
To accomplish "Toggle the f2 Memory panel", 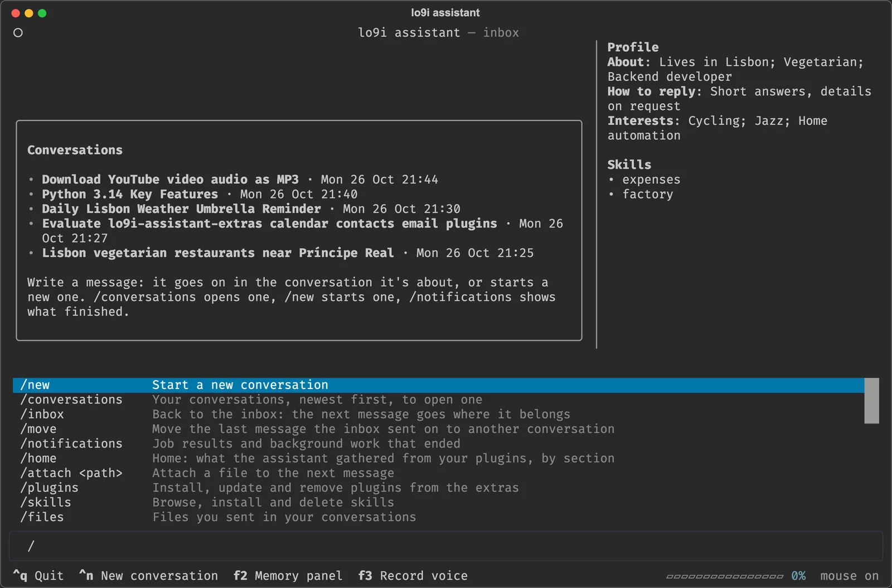I will (x=288, y=576).
